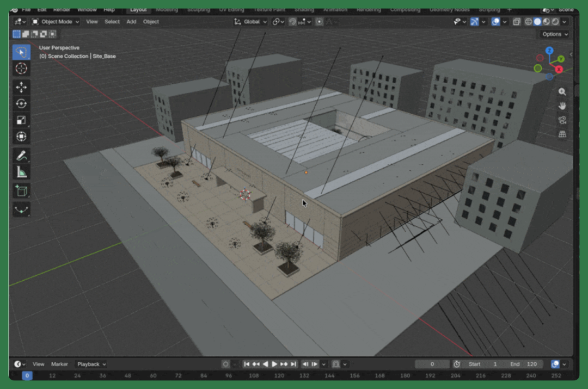
Task: Select the Rotate tool
Action: click(21, 104)
